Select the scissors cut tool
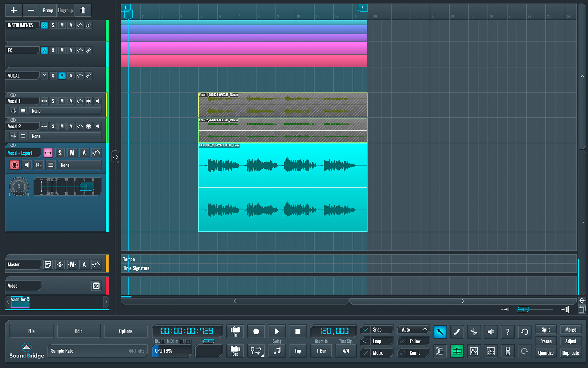The width and height of the screenshot is (588, 368). [x=474, y=332]
